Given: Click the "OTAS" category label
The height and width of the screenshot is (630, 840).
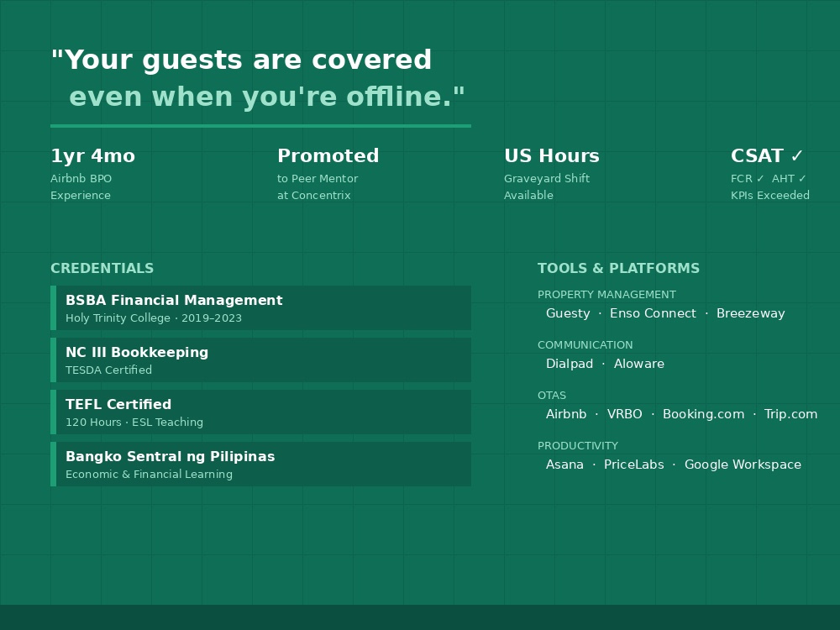Looking at the screenshot, I should coord(551,396).
